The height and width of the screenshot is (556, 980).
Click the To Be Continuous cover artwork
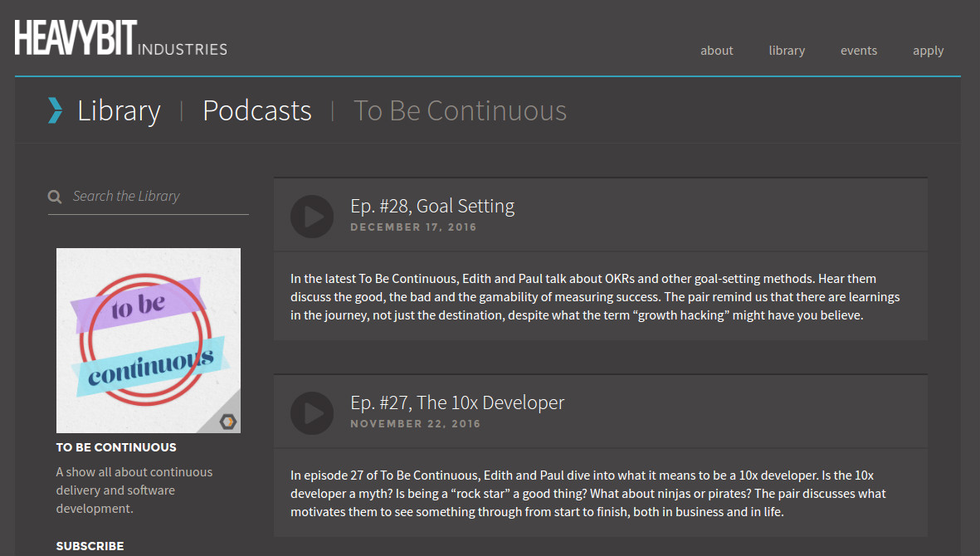point(148,340)
